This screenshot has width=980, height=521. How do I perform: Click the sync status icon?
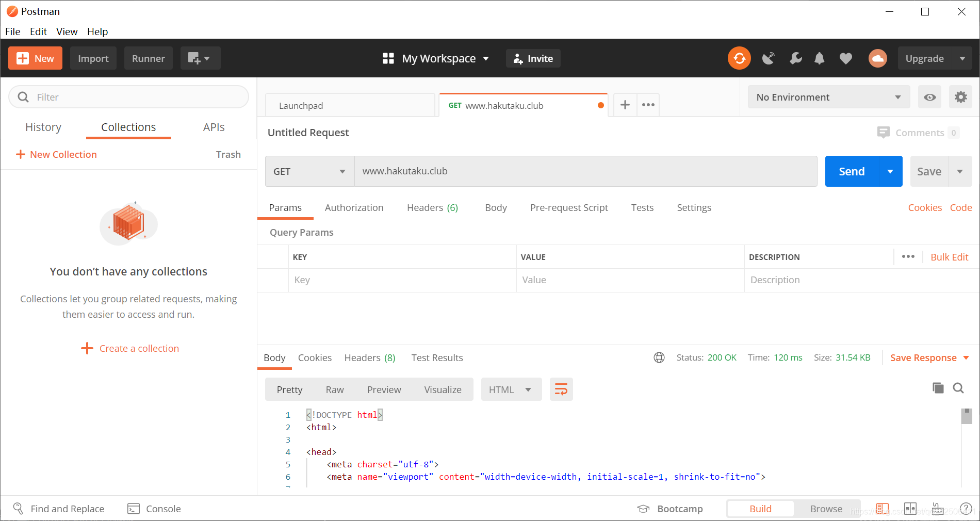point(739,58)
